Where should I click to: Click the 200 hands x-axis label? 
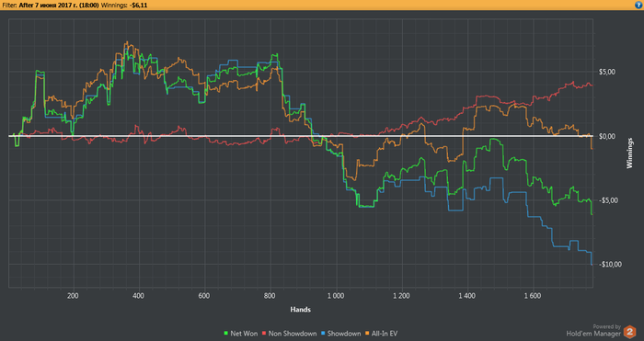pyautogui.click(x=73, y=296)
